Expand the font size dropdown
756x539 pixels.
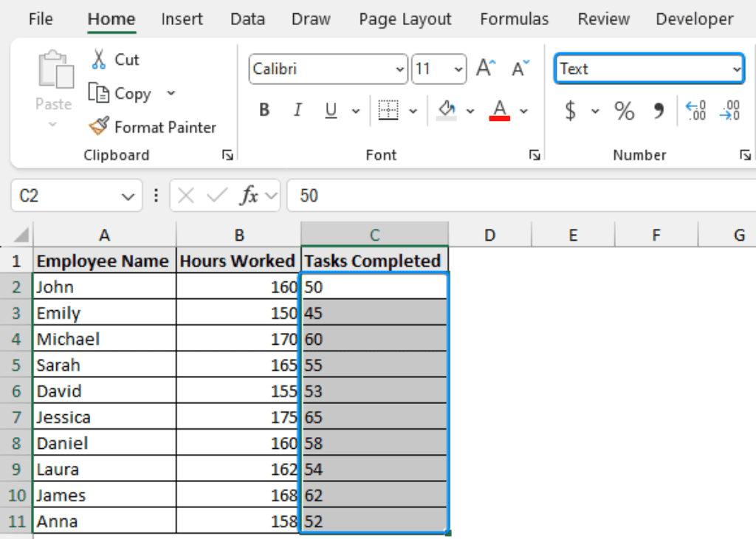click(x=459, y=69)
